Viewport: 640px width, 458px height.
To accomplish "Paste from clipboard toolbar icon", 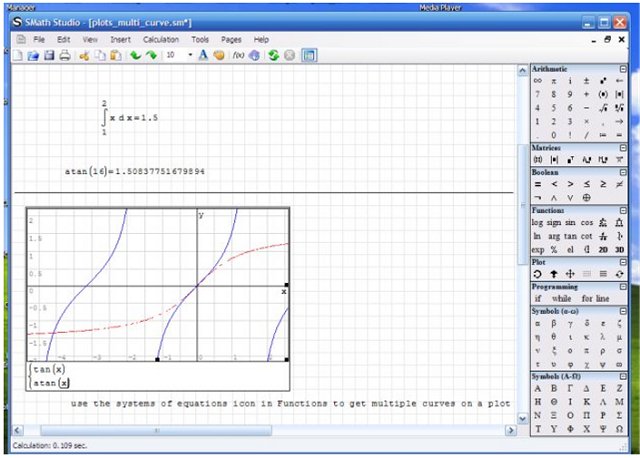I will click(x=116, y=55).
